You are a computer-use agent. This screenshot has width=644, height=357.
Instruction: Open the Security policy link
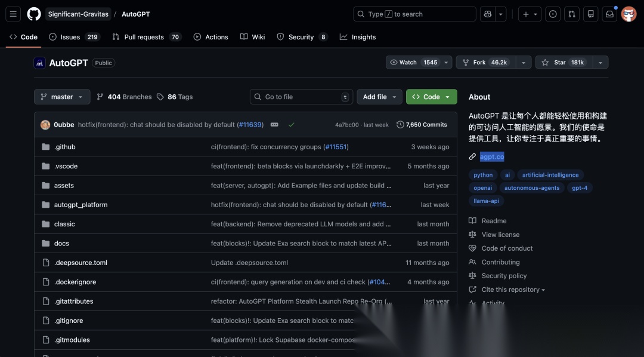coord(498,276)
